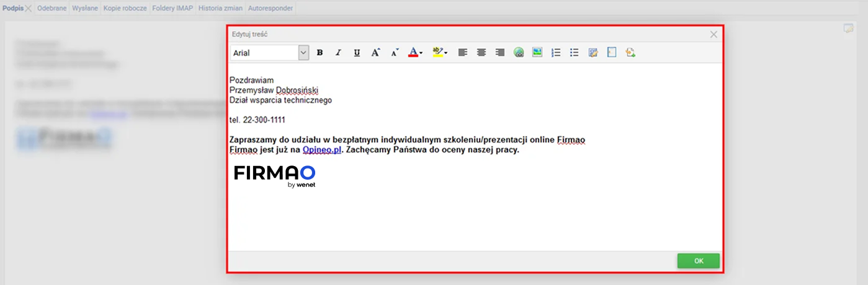Click the blank page toolbar icon
This screenshot has height=285, width=868.
(612, 53)
